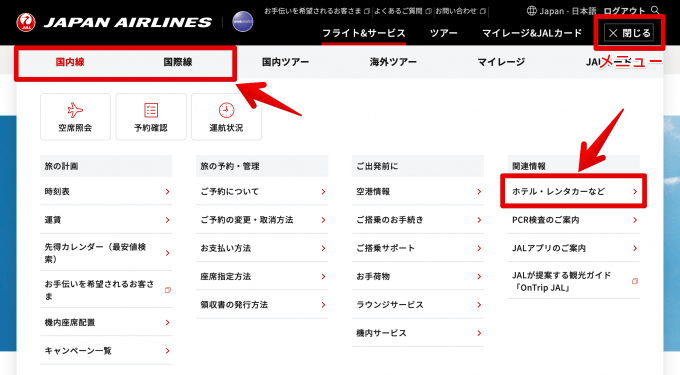Open 機内座席配置 entry
The width and height of the screenshot is (680, 375).
(x=106, y=323)
